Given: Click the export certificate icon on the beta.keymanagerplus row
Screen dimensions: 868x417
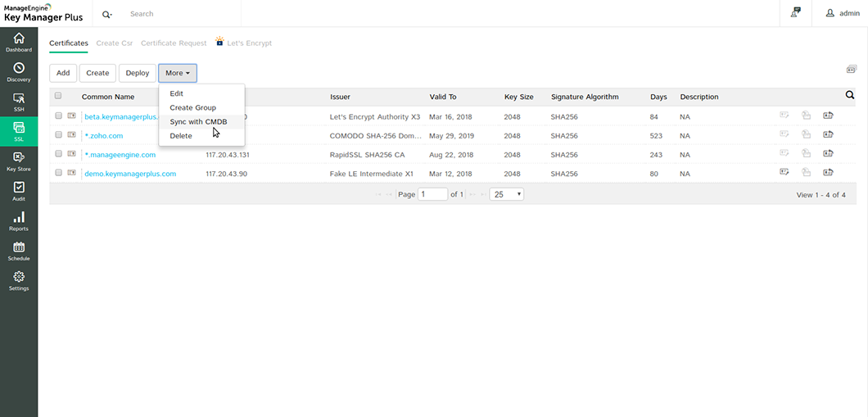Looking at the screenshot, I should click(x=828, y=116).
